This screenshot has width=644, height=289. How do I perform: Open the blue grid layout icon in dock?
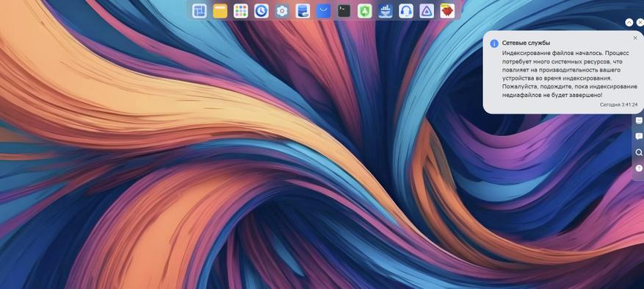pyautogui.click(x=200, y=11)
